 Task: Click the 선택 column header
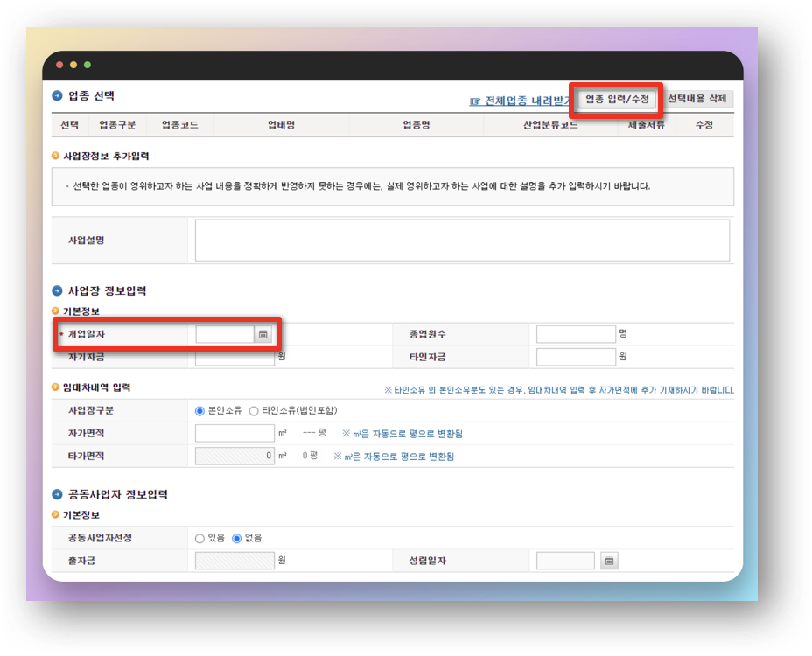pyautogui.click(x=69, y=125)
